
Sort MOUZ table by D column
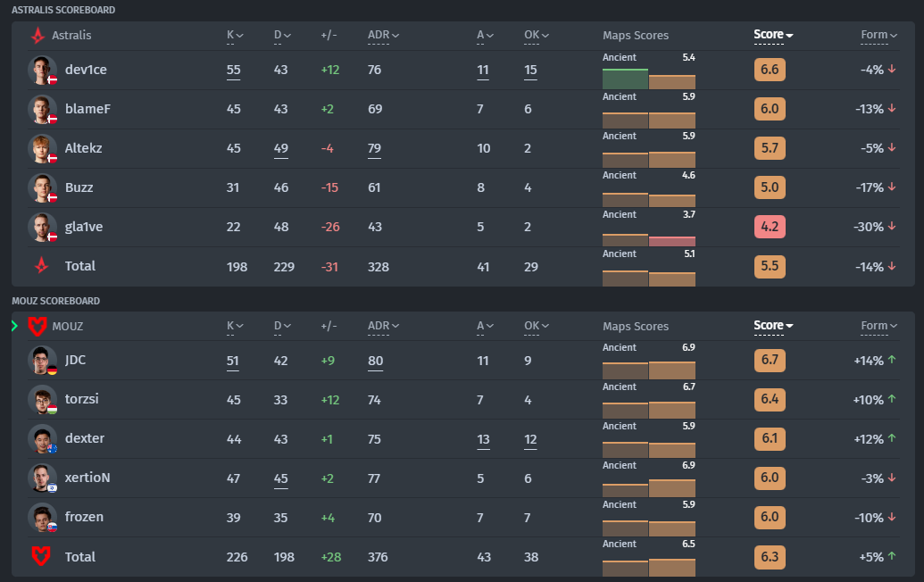click(282, 326)
